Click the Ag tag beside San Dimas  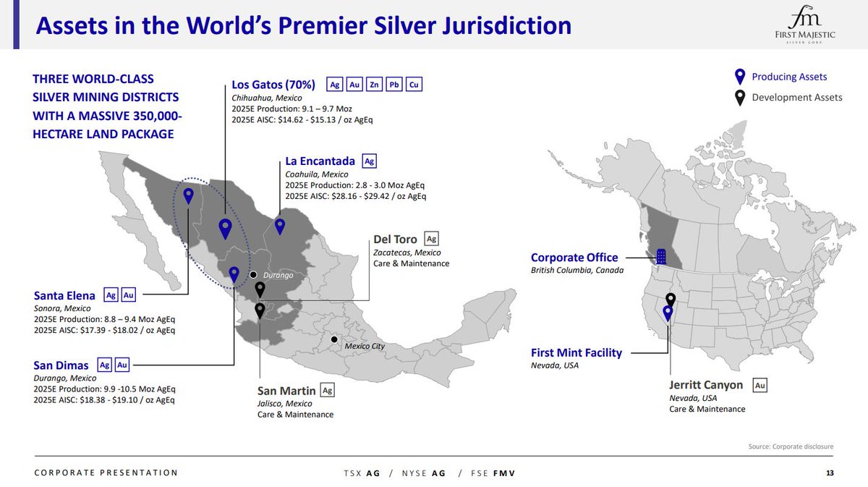[x=104, y=365]
